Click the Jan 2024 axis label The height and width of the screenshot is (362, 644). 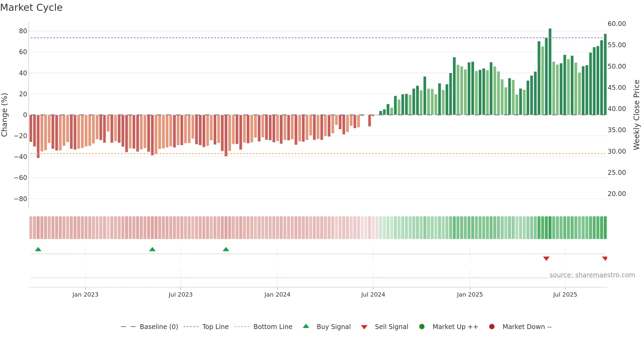pyautogui.click(x=277, y=295)
